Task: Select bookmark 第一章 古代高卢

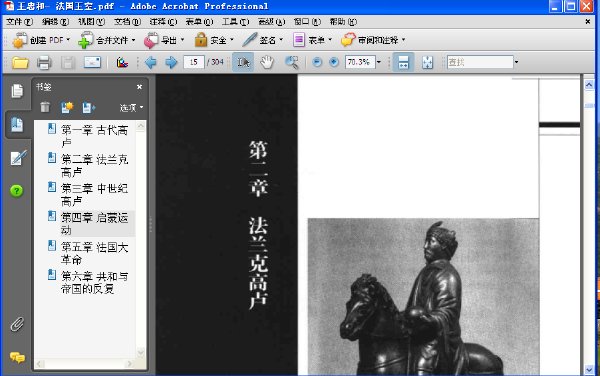Action: [x=94, y=136]
